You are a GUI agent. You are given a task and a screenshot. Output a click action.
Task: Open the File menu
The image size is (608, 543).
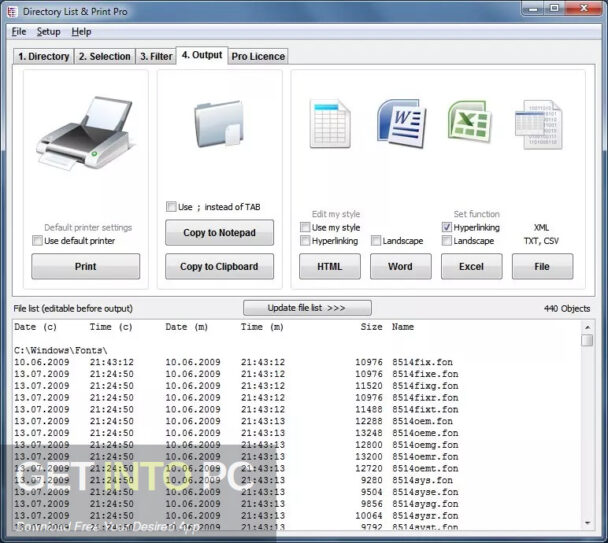[x=19, y=32]
